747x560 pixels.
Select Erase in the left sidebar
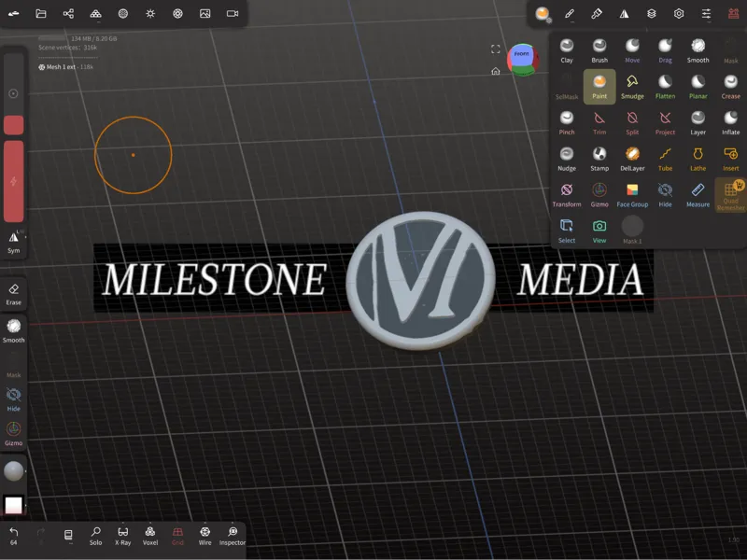tap(13, 294)
